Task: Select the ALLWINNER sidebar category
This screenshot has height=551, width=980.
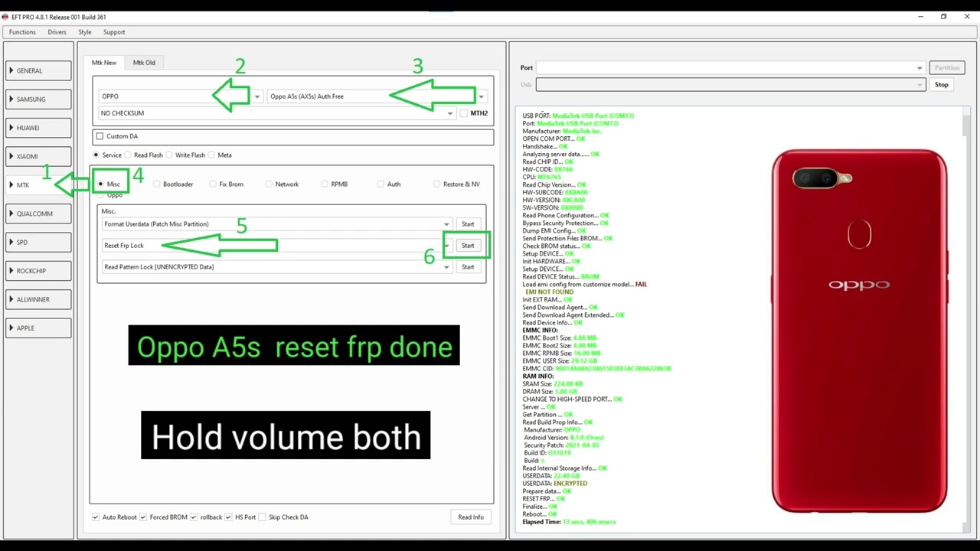Action: pyautogui.click(x=38, y=299)
